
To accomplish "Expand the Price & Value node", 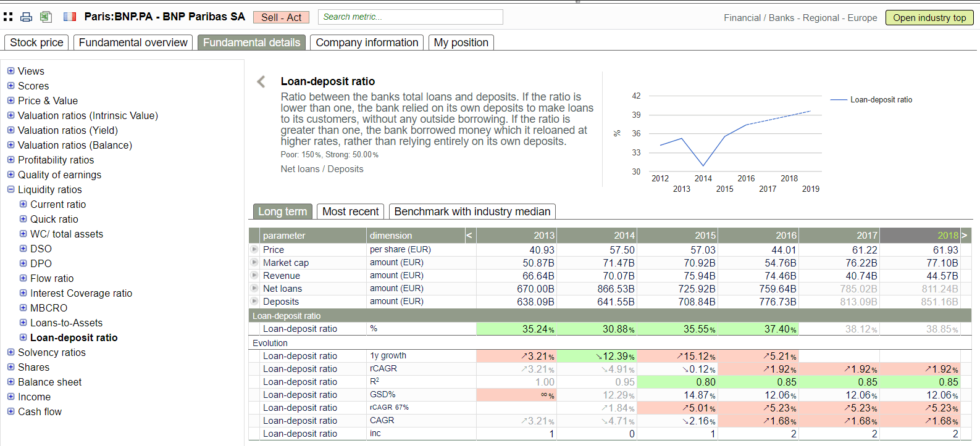I will (10, 100).
